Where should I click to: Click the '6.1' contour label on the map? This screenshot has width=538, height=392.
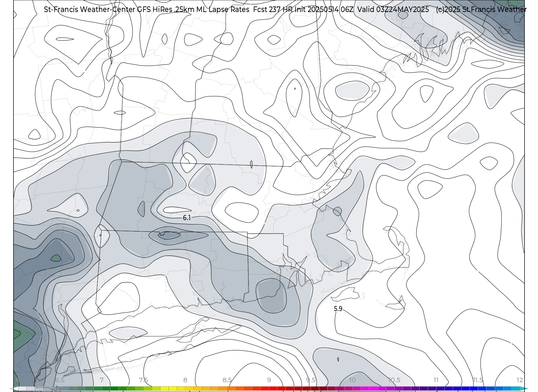point(187,218)
